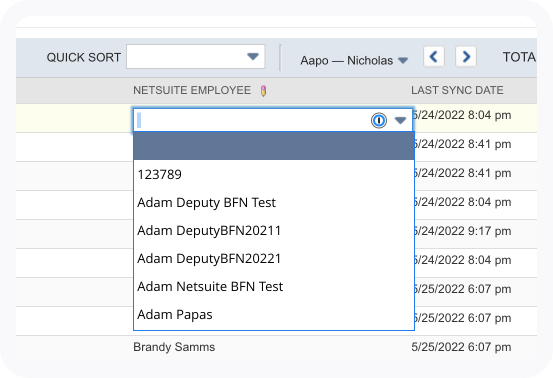Viewport: 553px width, 378px height.
Task: Click the pencil icon beside Netsuite Employee
Action: click(263, 91)
